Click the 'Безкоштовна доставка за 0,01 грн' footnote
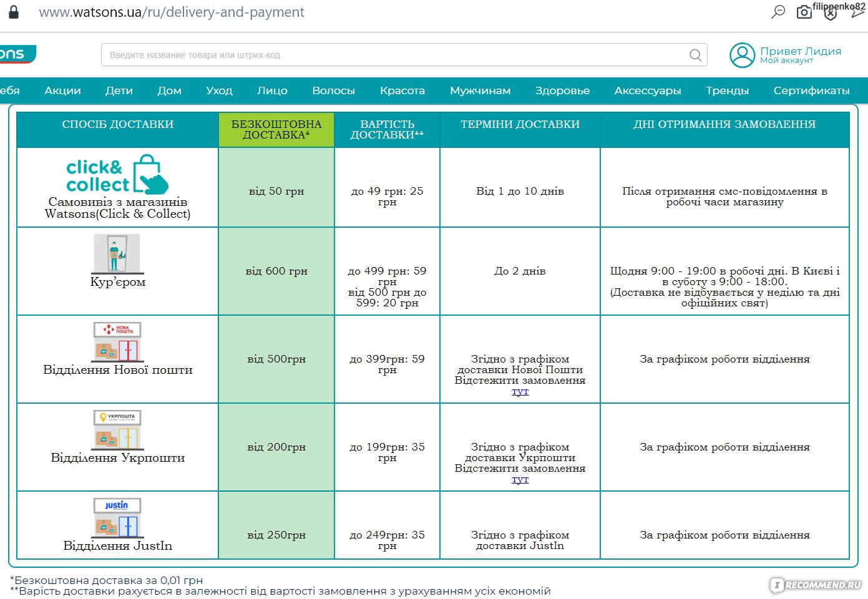Image resolution: width=868 pixels, height=599 pixels. pos(106,580)
